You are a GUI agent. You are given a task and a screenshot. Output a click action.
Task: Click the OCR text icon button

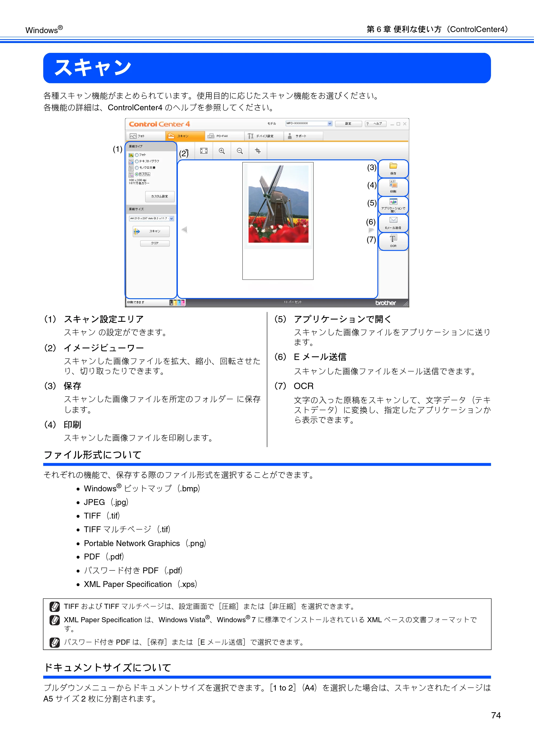click(x=393, y=241)
